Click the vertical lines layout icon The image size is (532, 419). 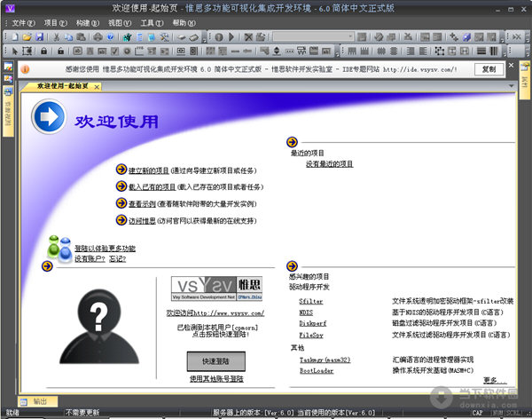(494, 51)
